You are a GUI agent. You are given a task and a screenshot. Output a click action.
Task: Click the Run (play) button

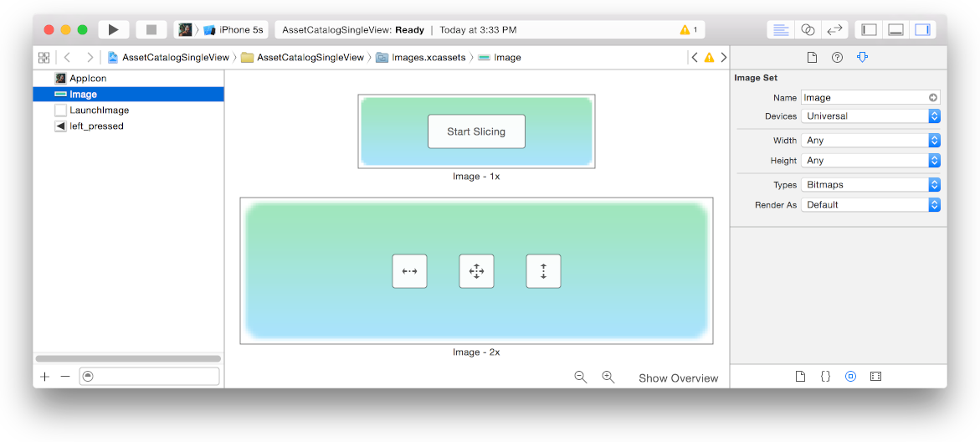pyautogui.click(x=113, y=30)
